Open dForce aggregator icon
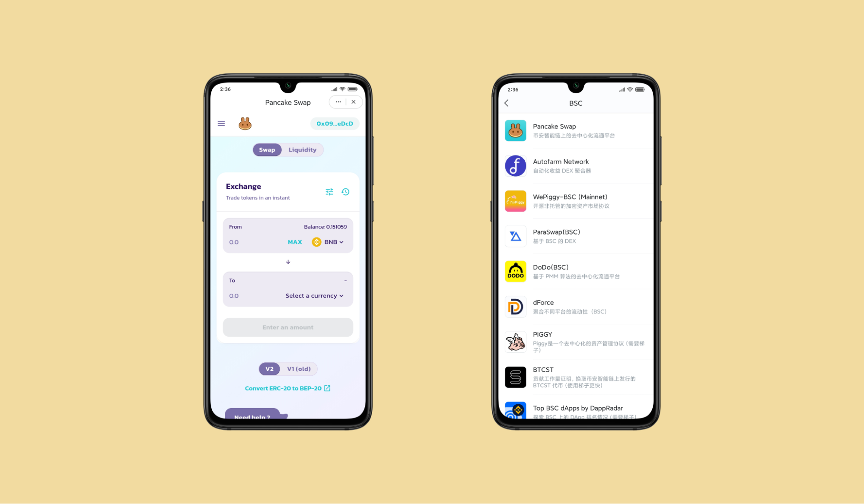864x504 pixels. click(x=515, y=306)
